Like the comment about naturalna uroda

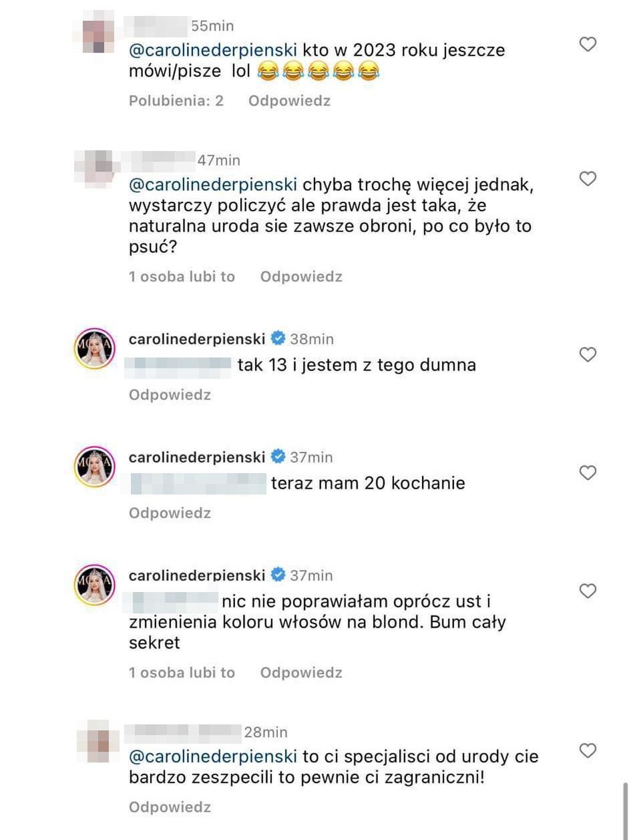(x=587, y=179)
